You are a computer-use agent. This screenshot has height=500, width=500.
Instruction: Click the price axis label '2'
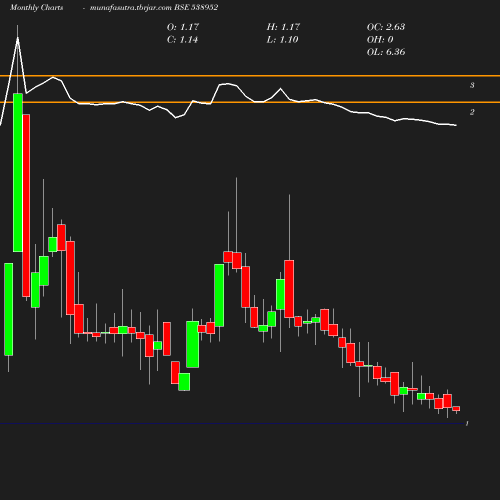472,112
